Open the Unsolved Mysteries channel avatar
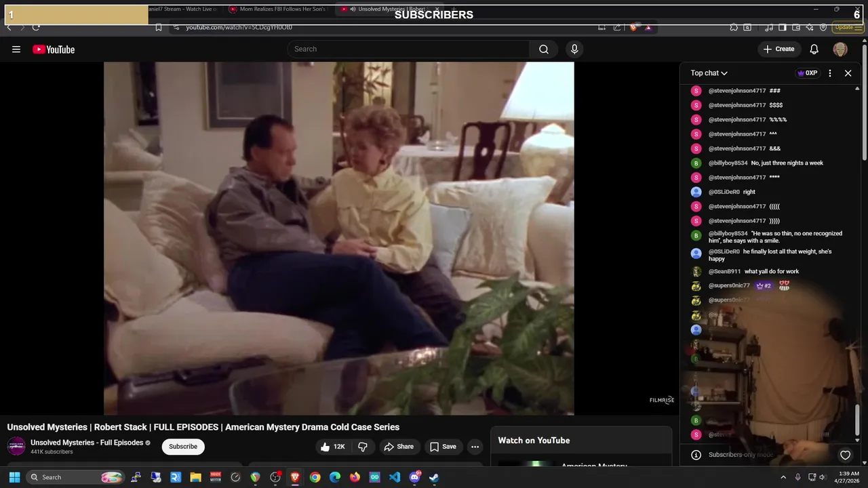The width and height of the screenshot is (868, 488). click(x=16, y=446)
